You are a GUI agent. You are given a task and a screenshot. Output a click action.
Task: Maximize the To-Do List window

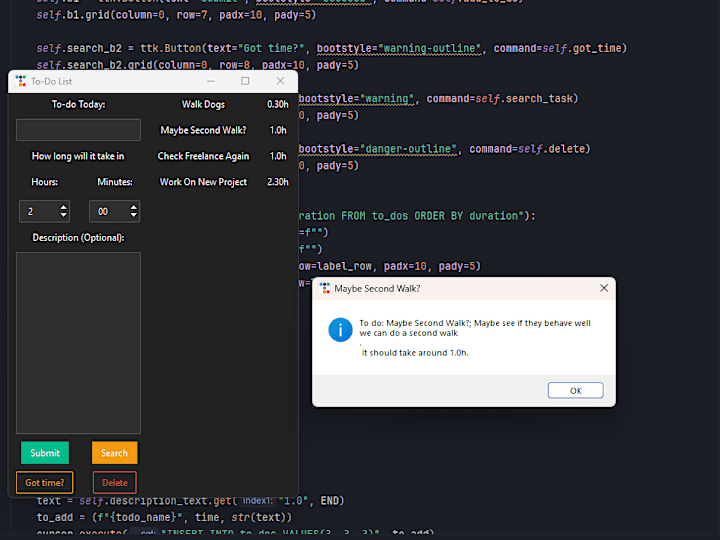(245, 81)
